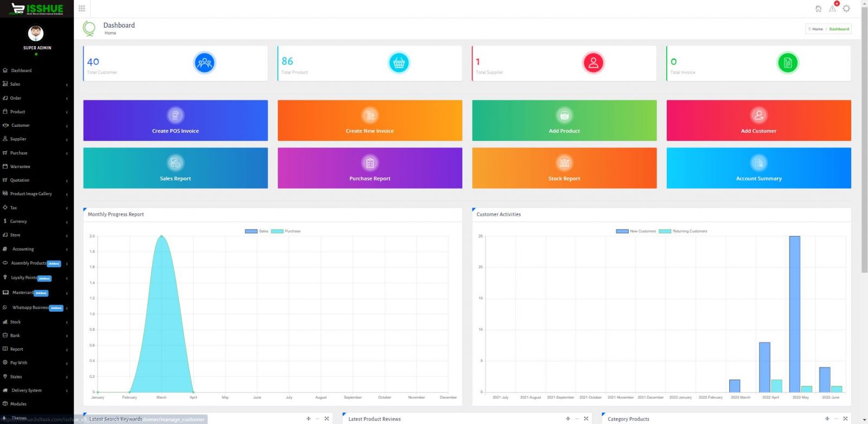This screenshot has height=424, width=868.
Task: Click the Dashboard globe icon near title
Action: coord(89,28)
